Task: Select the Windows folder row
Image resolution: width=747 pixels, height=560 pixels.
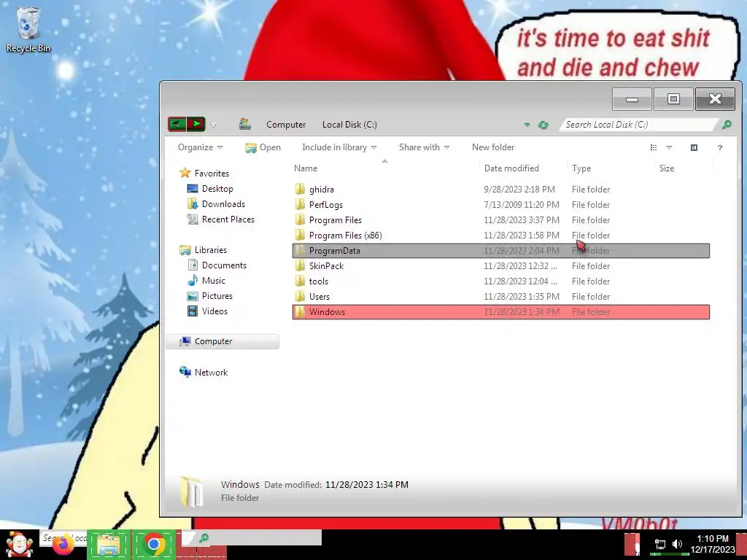Action: point(500,312)
